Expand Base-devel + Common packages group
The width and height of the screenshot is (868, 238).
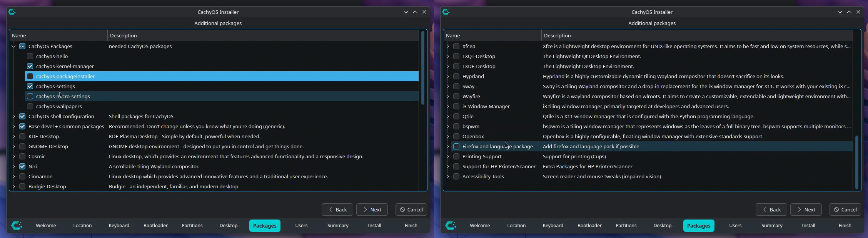pyautogui.click(x=14, y=126)
